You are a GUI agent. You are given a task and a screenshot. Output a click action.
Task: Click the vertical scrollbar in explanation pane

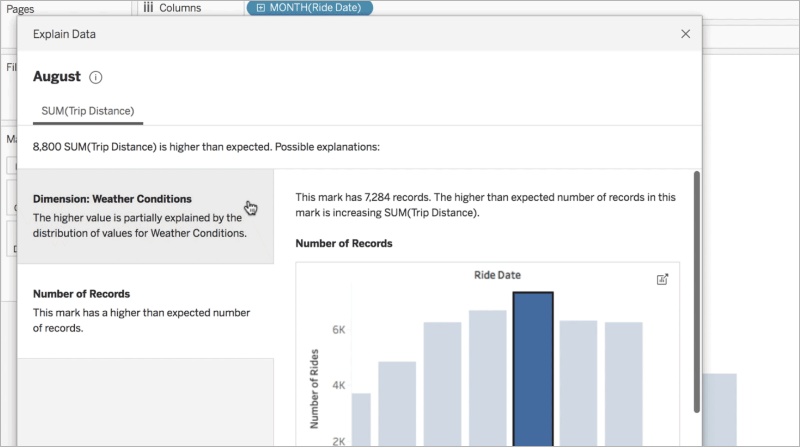[x=696, y=292]
